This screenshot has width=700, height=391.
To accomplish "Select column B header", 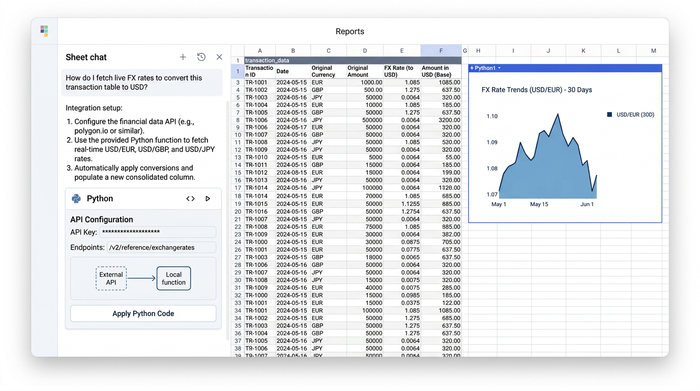I will pyautogui.click(x=293, y=50).
